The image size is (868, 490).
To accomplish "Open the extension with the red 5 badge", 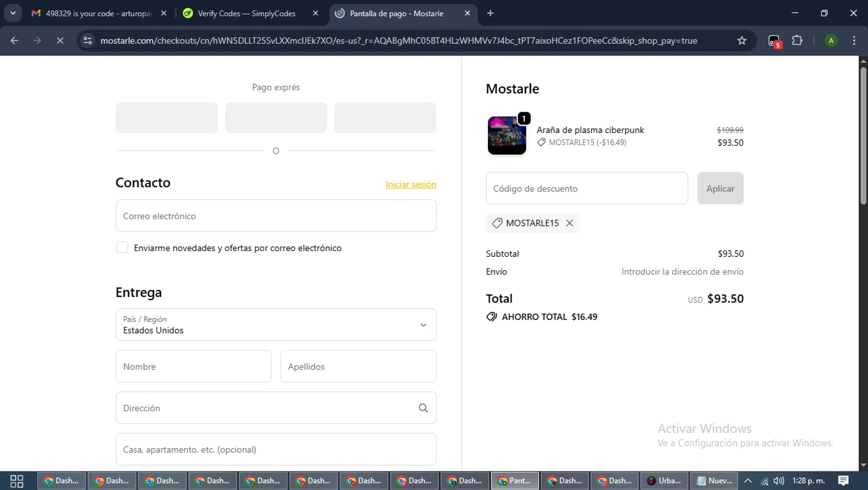I will 775,41.
